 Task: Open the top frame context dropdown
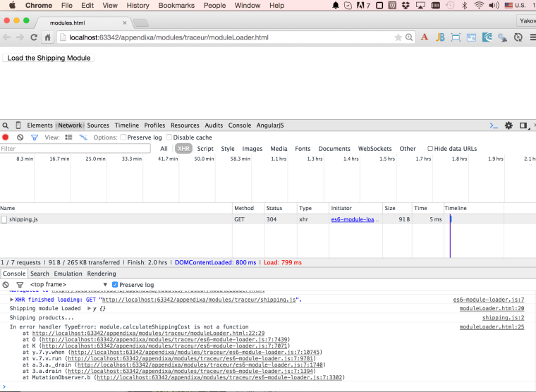click(67, 285)
